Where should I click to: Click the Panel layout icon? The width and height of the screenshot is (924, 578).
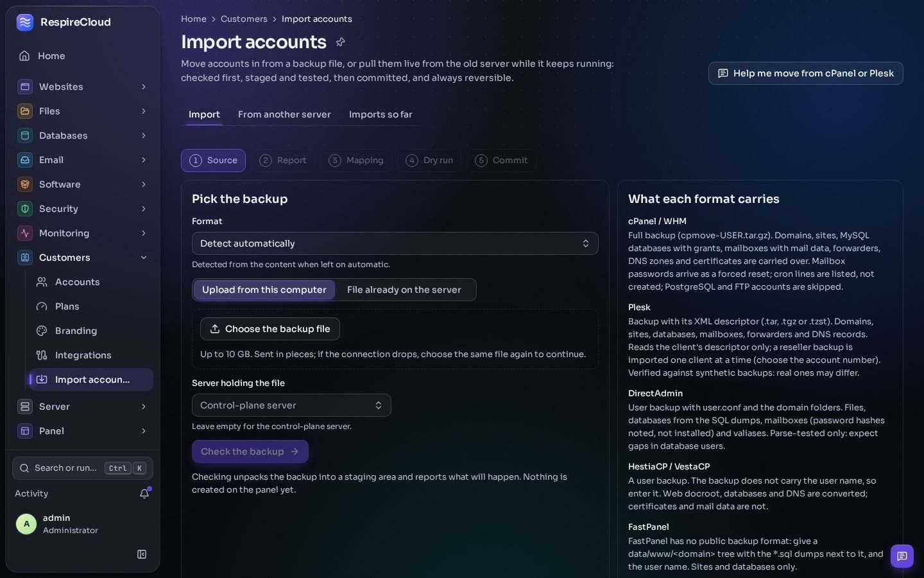[25, 431]
